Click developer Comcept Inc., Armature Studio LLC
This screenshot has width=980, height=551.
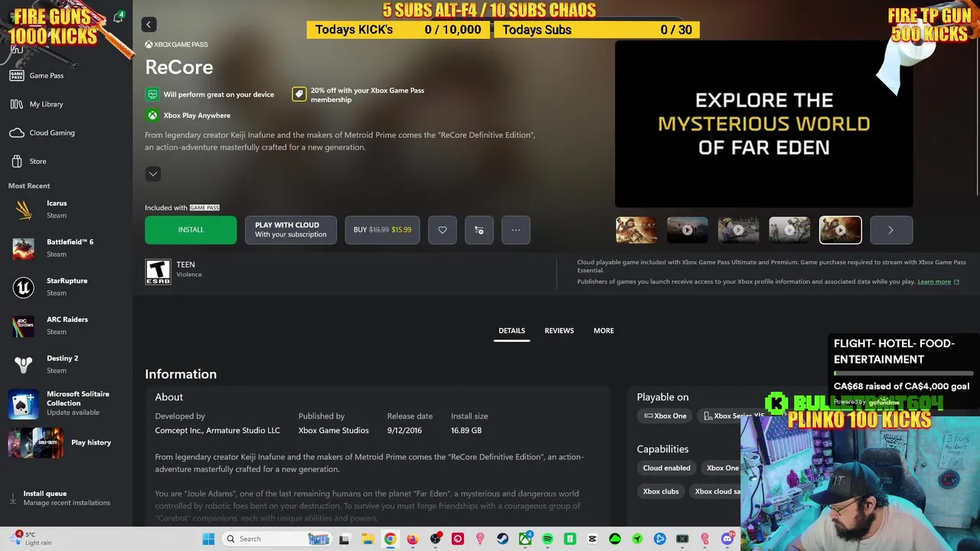pyautogui.click(x=217, y=430)
